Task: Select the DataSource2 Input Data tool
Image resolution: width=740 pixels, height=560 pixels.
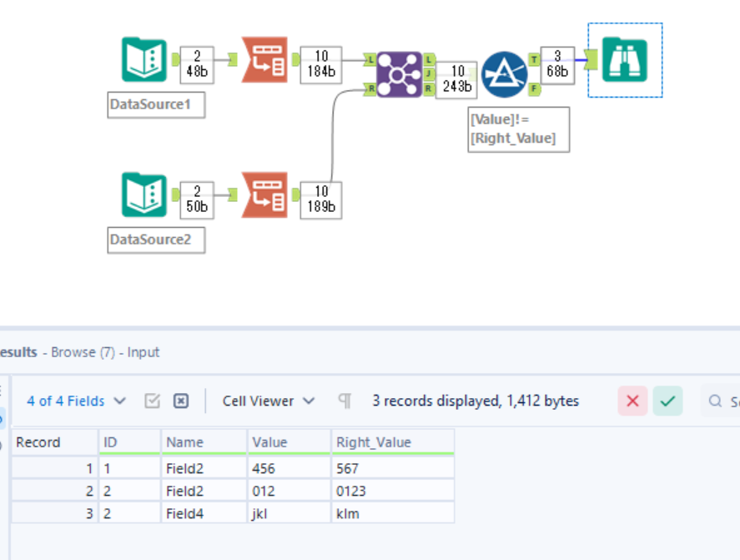Action: tap(145, 194)
